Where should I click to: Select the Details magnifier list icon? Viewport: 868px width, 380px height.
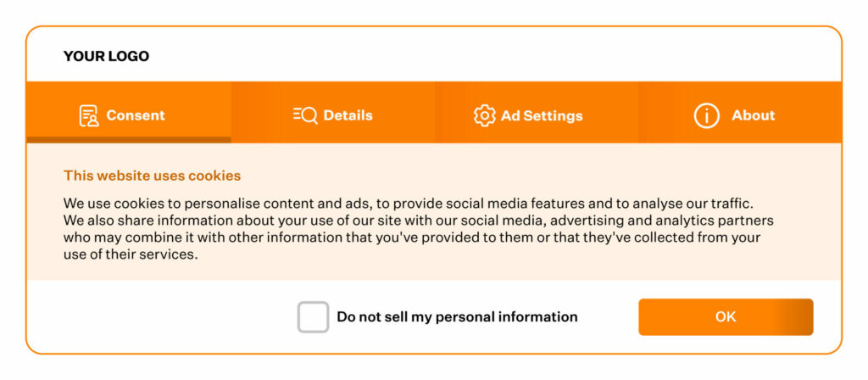[305, 115]
